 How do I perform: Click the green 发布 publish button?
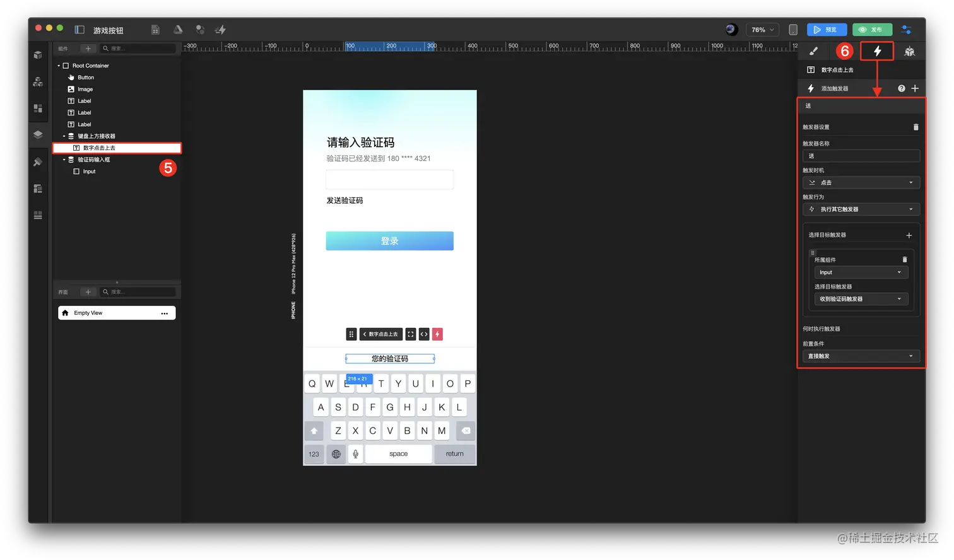pyautogui.click(x=872, y=30)
